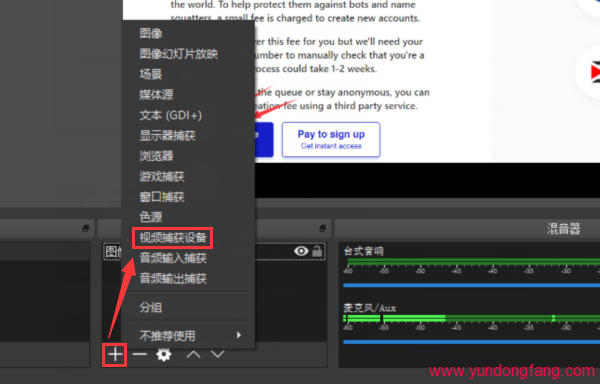Click the 麦克风/Aux green level meter
Image resolution: width=600 pixels, height=384 pixels.
[x=471, y=318]
